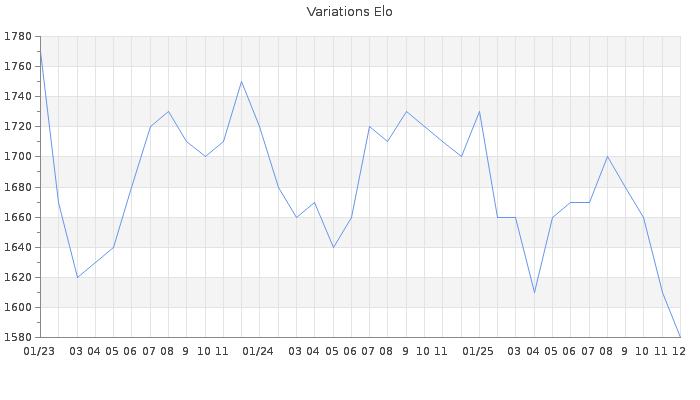Click the "Variations Elo" chart title
Viewport: 700px width, 400px height.
tap(349, 12)
